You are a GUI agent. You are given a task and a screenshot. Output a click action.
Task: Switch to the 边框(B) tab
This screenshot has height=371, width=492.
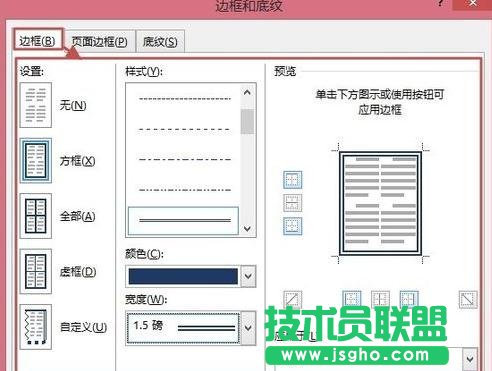tap(38, 41)
